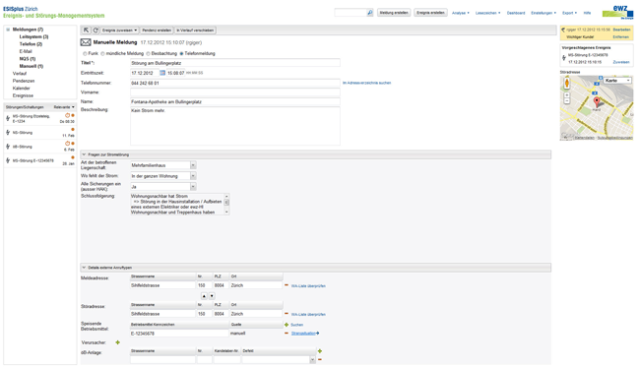
Task: Open the Wo fehlt der Strom dropdown
Action: 193,176
